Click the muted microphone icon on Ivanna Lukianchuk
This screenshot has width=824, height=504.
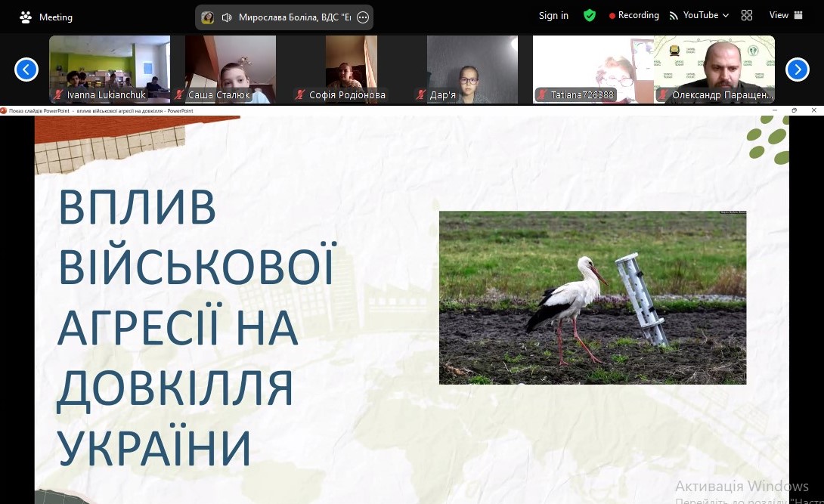click(58, 94)
